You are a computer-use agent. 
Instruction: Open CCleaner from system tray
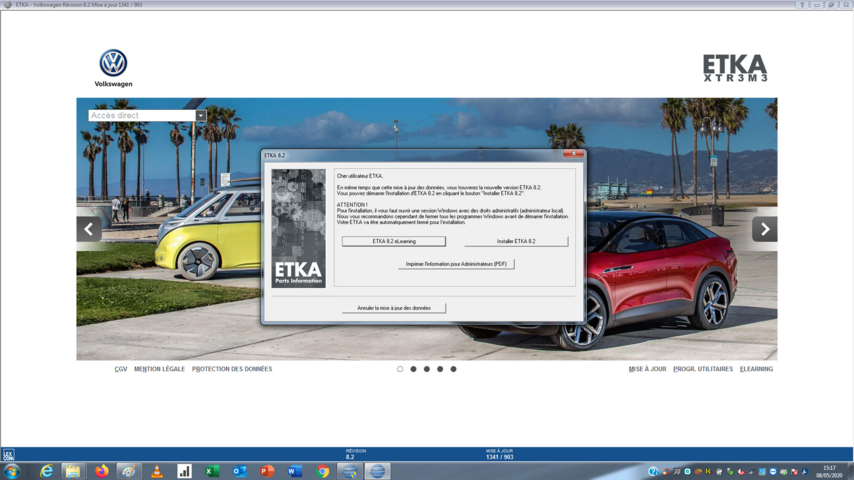pos(666,471)
